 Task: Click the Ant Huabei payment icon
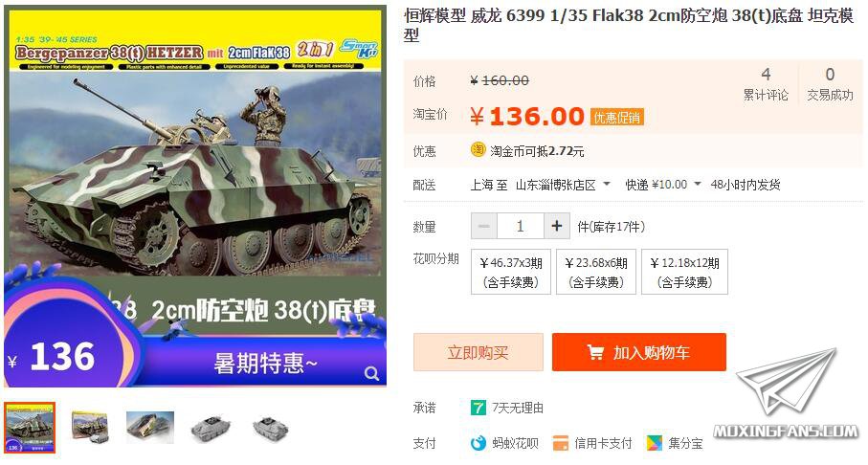478,443
